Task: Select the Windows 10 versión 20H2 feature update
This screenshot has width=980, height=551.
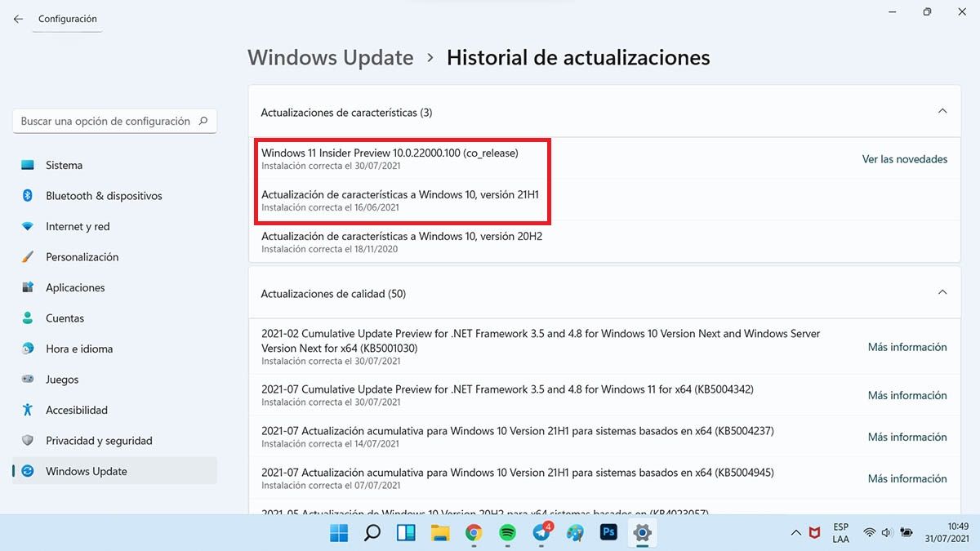Action: point(402,236)
